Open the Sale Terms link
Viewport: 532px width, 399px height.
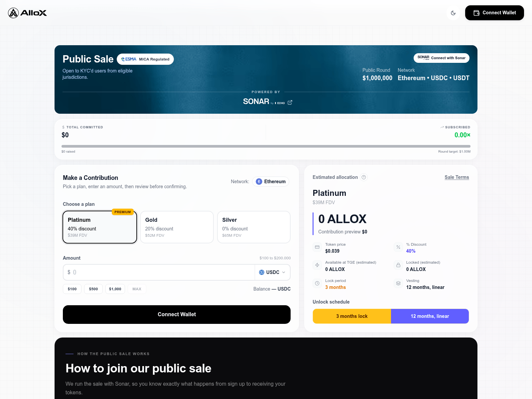(457, 177)
